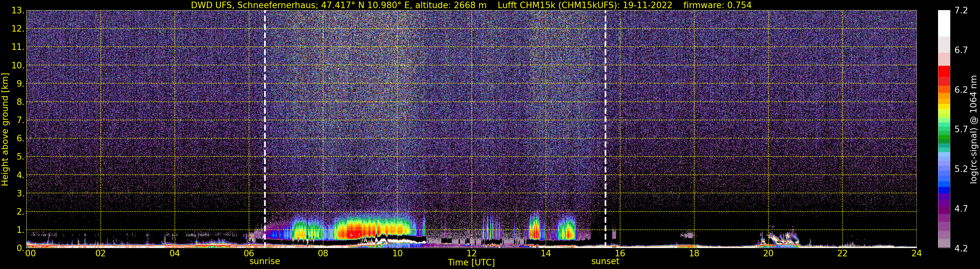Viewport: 980px width, 269px height.
Task: Click the '12' tick on time axis
Action: click(471, 253)
